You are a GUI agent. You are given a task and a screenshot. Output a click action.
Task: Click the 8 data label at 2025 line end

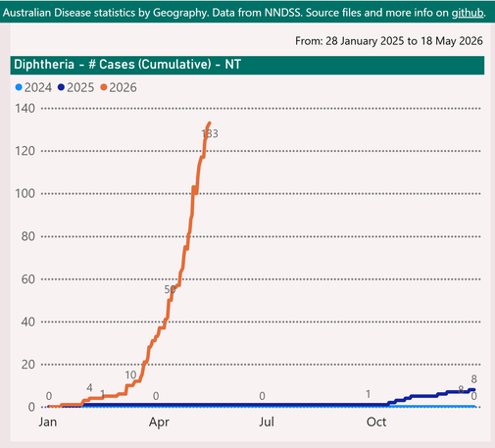click(x=473, y=379)
